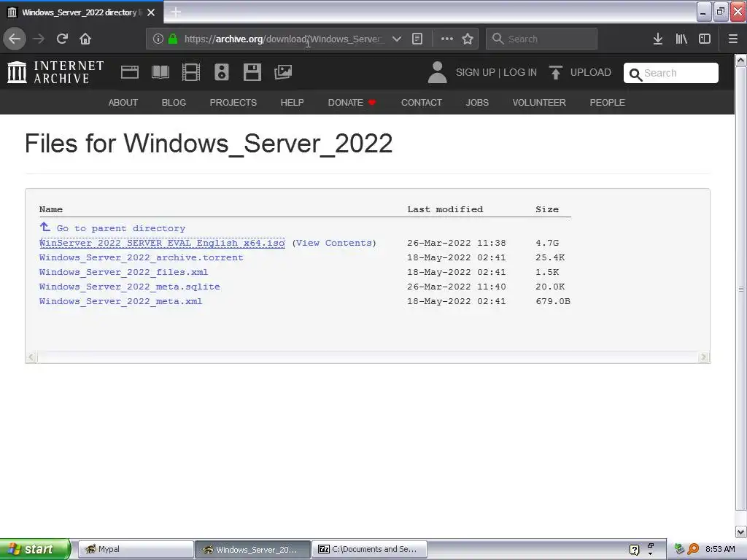
Task: Show site information icon in address bar
Action: (158, 39)
